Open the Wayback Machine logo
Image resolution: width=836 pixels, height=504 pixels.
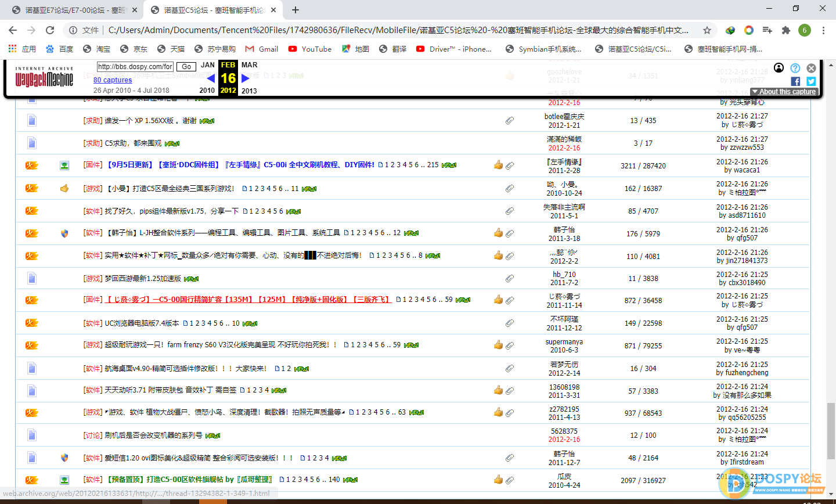pyautogui.click(x=44, y=77)
